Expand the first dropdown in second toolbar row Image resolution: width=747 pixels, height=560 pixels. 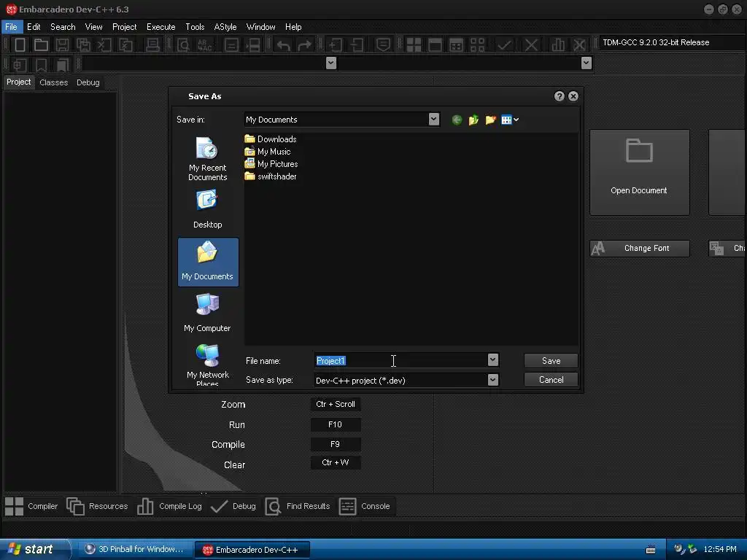(331, 63)
